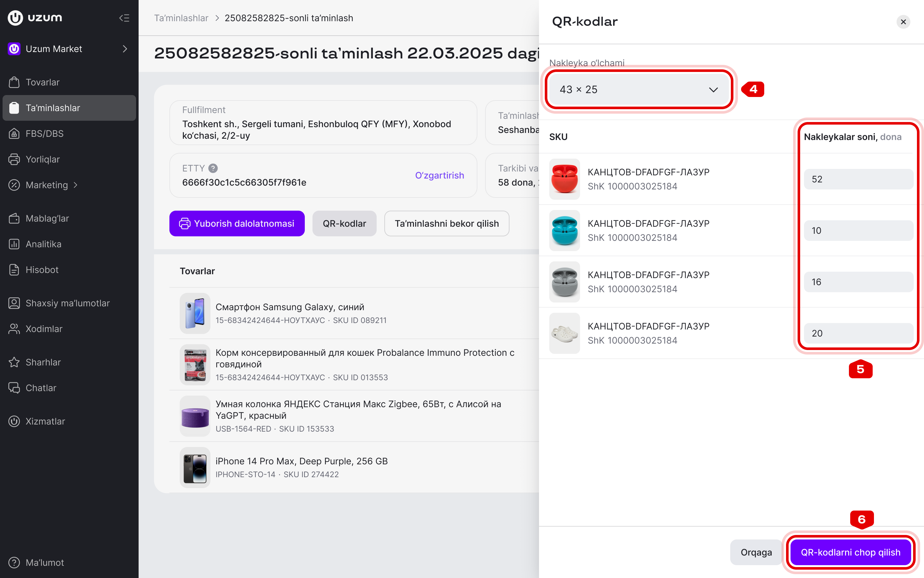
Task: Click the Yorliqlar printer icon
Action: coord(14,159)
